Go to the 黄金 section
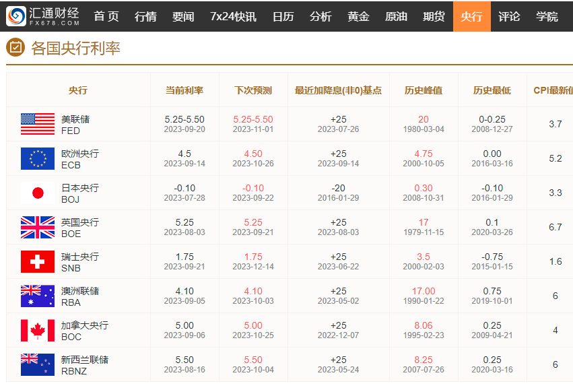This screenshot has width=573, height=392. 358,16
